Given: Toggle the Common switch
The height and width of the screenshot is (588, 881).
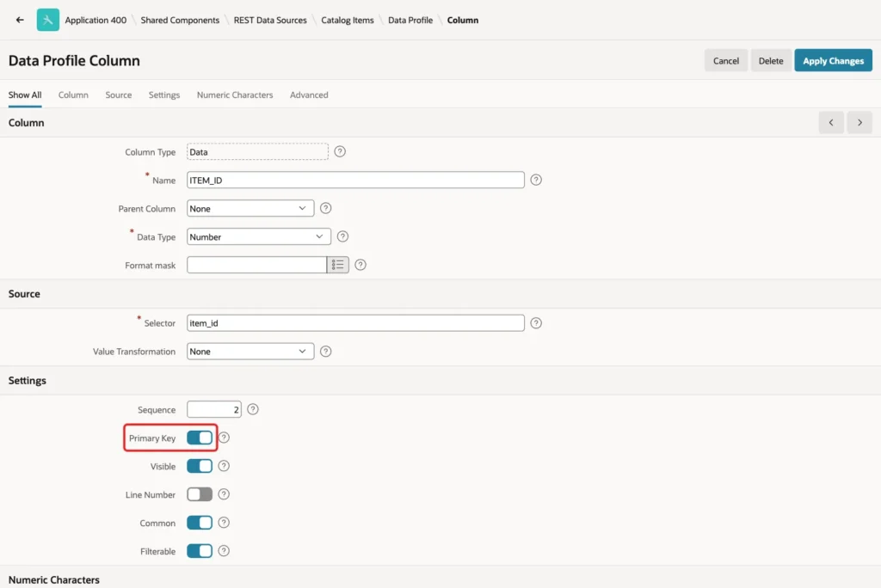Looking at the screenshot, I should click(x=200, y=523).
